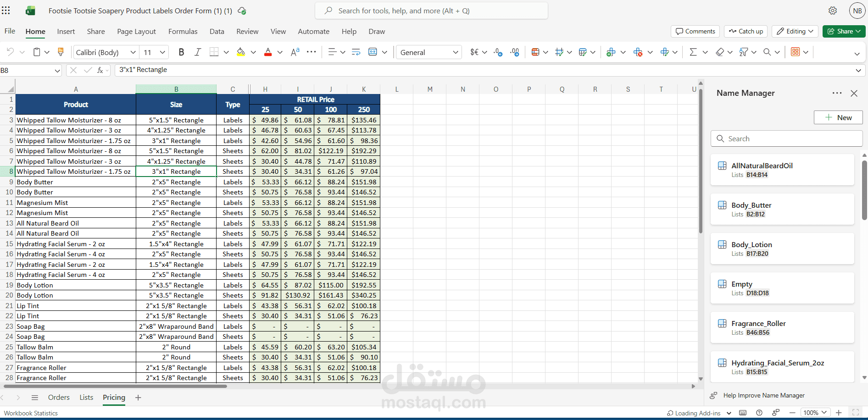Open the more font options ellipsis
This screenshot has width=868, height=420.
[x=312, y=52]
